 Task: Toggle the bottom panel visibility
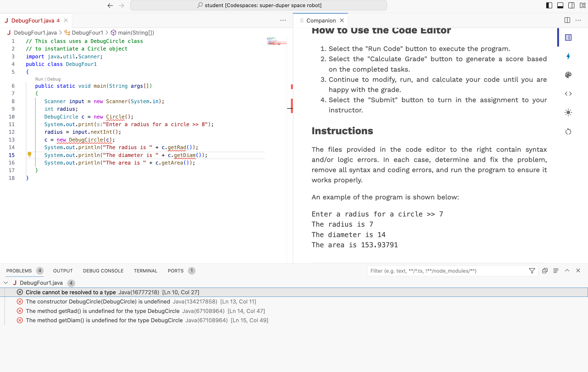pos(560,5)
